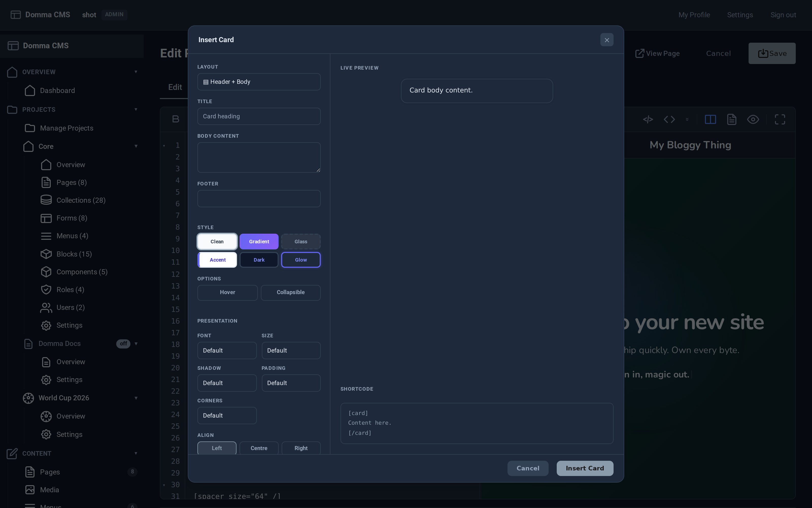Set alignment to Centre
Screen dimensions: 812x508
259,448
